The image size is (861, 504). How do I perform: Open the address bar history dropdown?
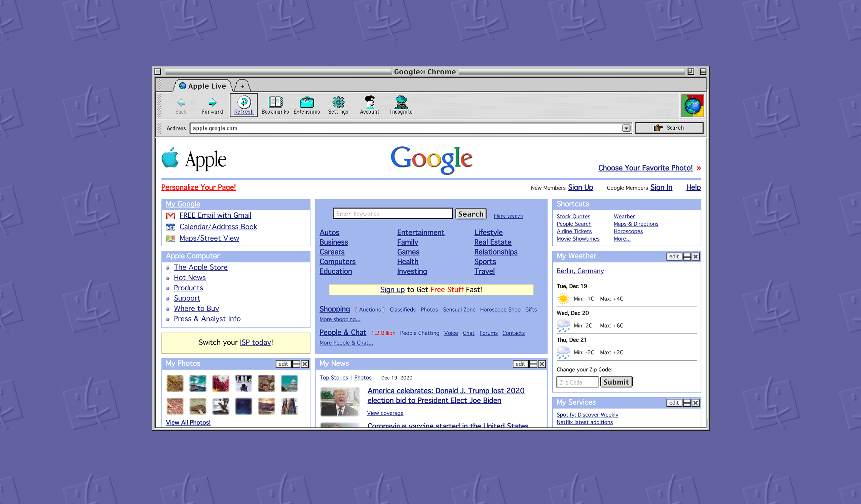(626, 128)
